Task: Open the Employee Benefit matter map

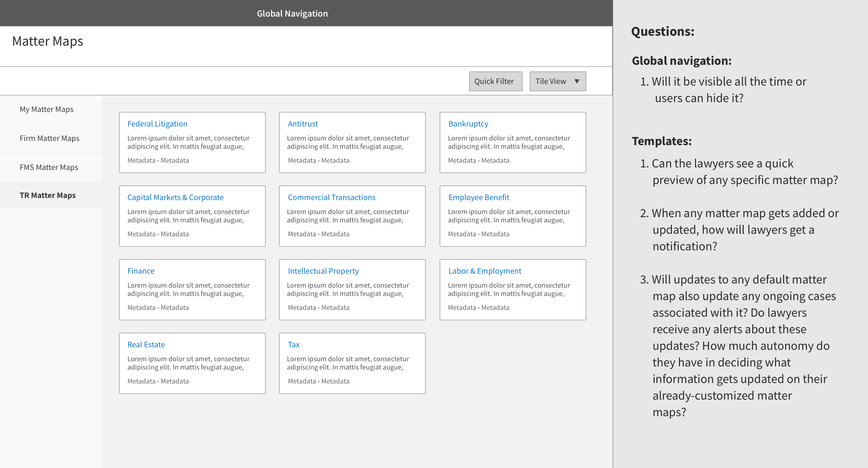Action: click(479, 197)
